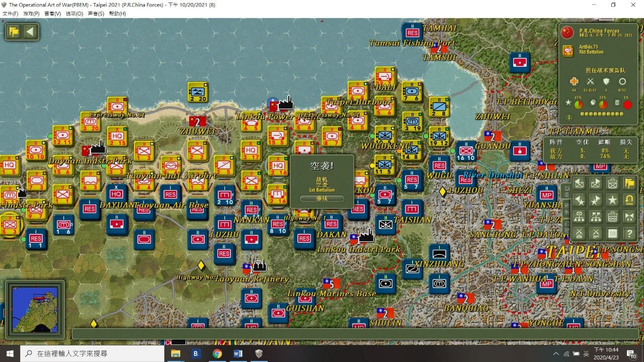644x362 pixels.
Task: Click the minimap of Taiwan
Action: 35,309
